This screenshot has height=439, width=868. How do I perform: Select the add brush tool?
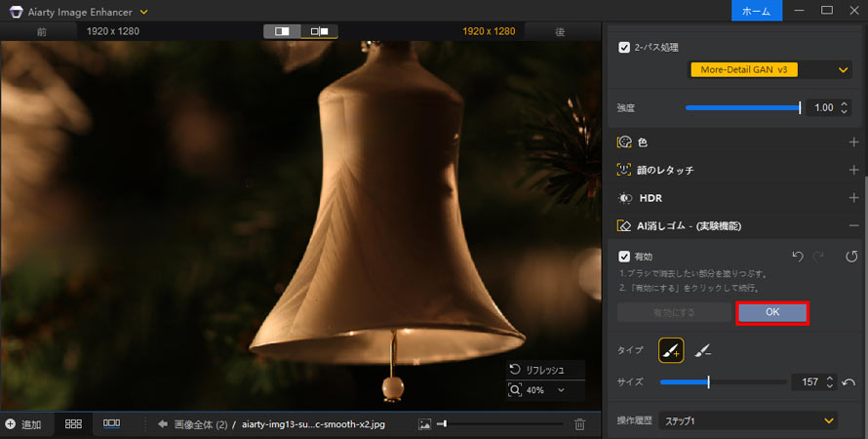click(671, 350)
